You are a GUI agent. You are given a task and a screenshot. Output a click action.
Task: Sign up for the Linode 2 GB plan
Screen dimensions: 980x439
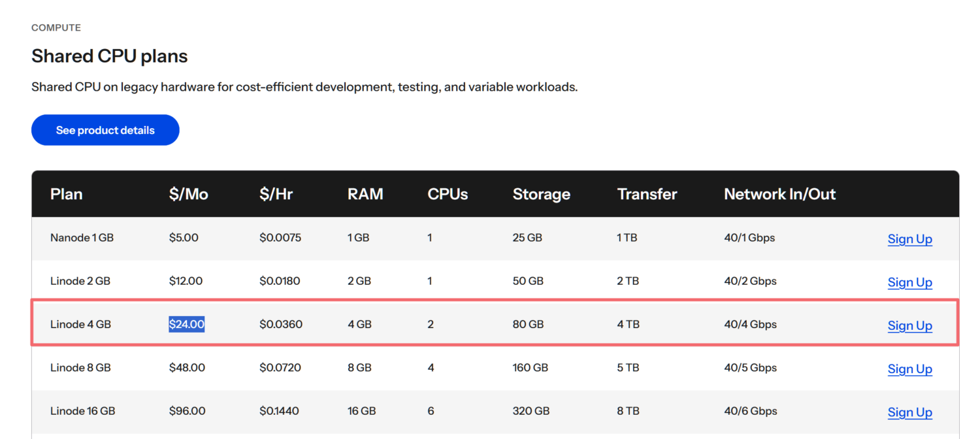909,282
